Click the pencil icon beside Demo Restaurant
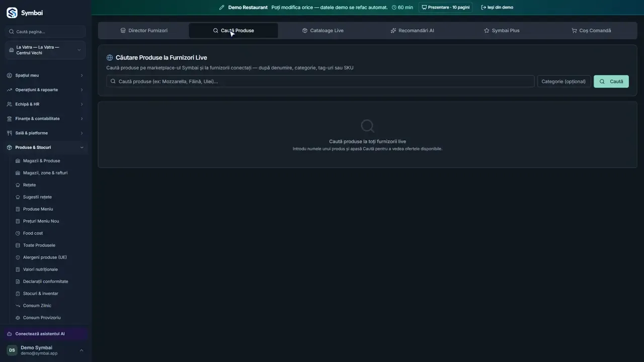644x362 pixels. click(x=221, y=8)
